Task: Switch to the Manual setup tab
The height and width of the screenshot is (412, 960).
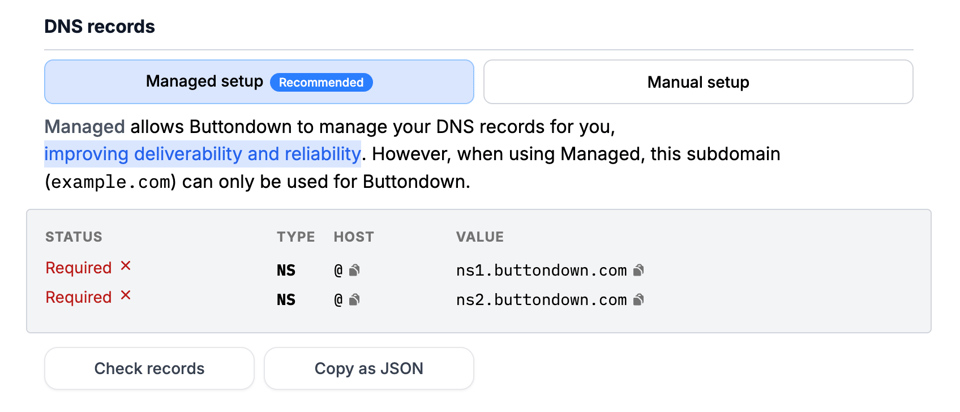Action: pos(698,82)
